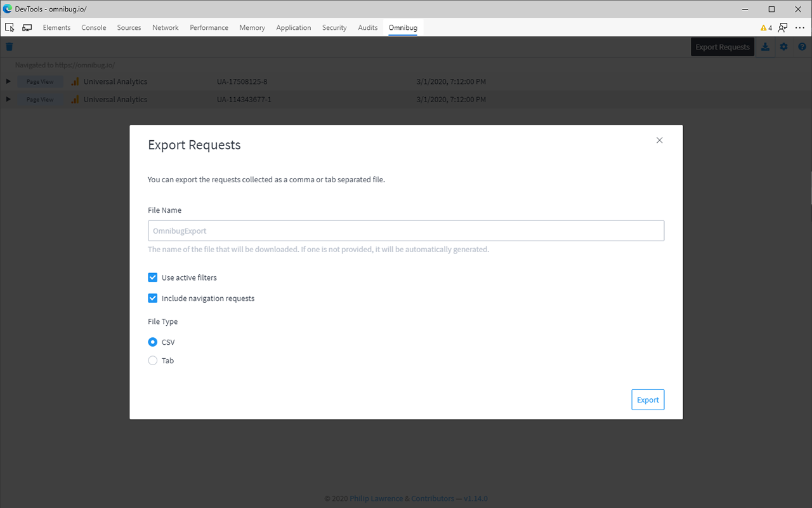Uncheck Use active filters checkbox
812x508 pixels.
(152, 277)
